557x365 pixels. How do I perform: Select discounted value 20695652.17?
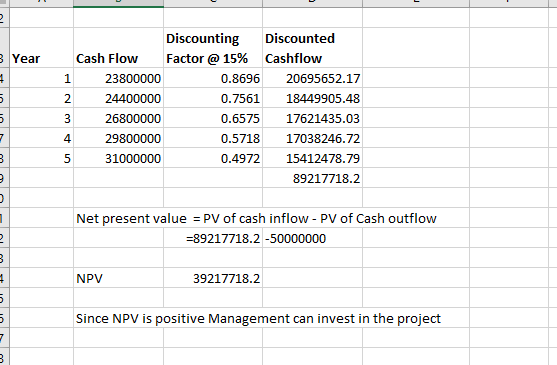point(312,78)
